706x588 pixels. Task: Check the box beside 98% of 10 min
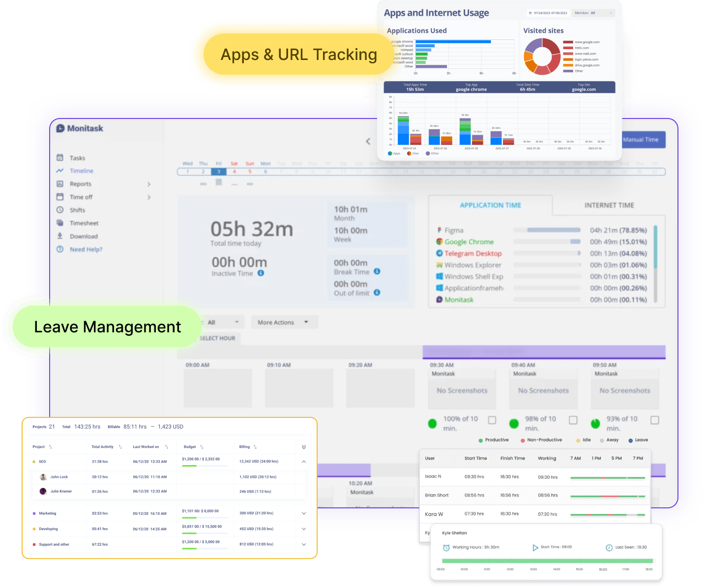[573, 420]
